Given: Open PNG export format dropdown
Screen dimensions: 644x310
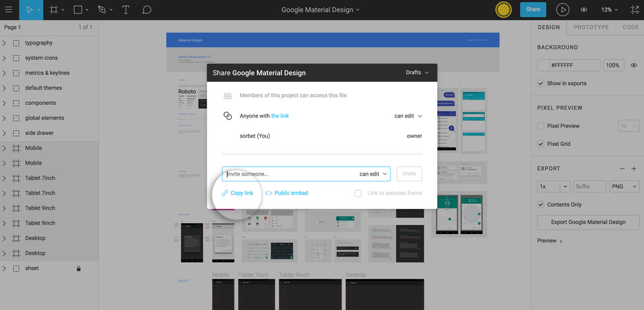Looking at the screenshot, I should coord(624,187).
